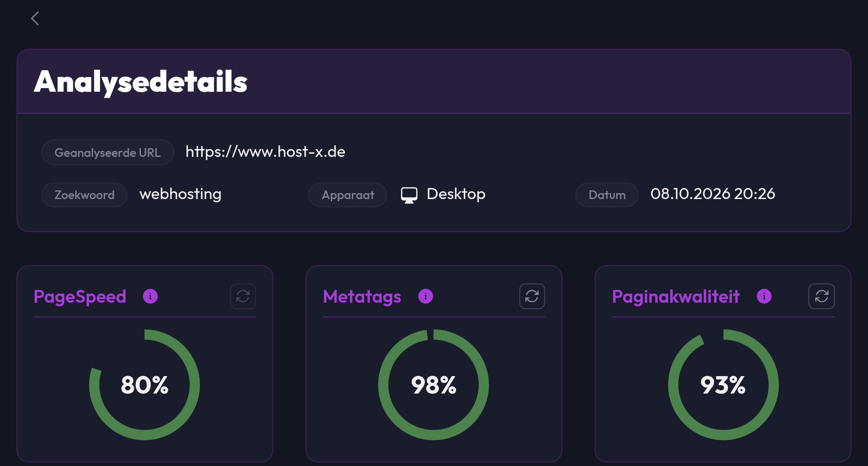
Task: Click the Paginakwaliteit card title
Action: [x=676, y=297]
